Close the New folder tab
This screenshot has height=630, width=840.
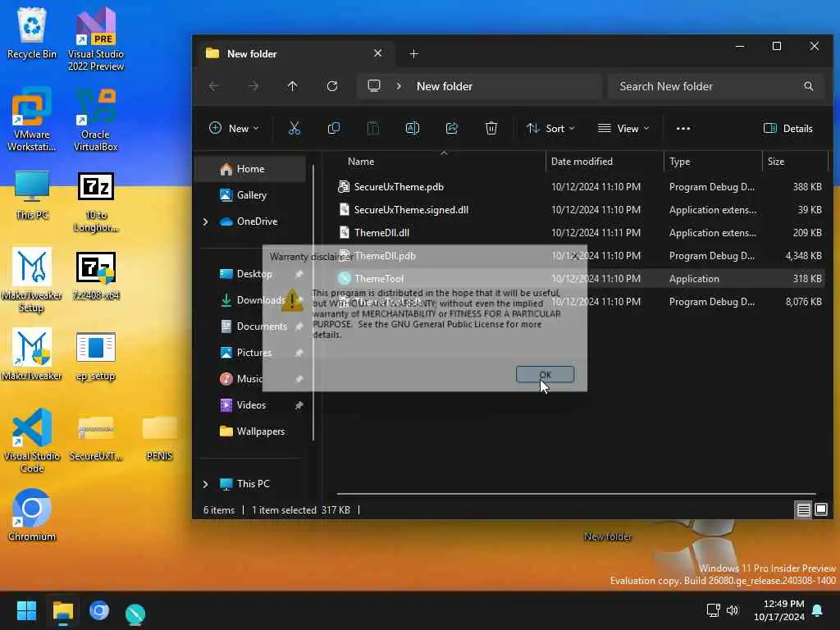click(377, 53)
